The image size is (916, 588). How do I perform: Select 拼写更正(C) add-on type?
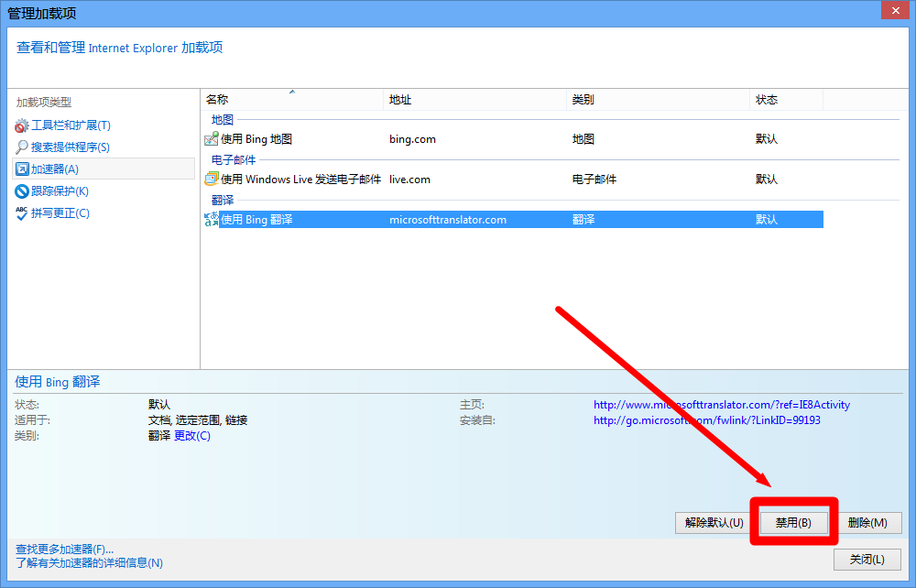point(60,213)
